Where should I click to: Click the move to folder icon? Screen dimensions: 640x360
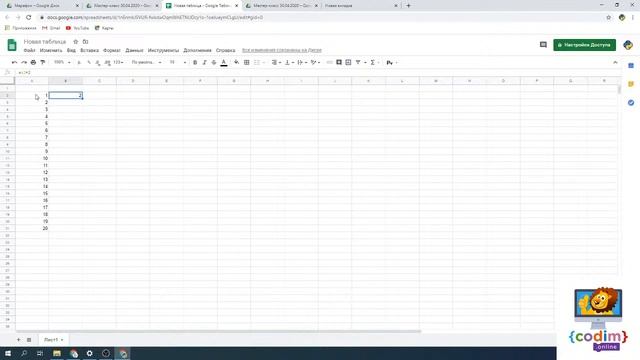click(85, 42)
